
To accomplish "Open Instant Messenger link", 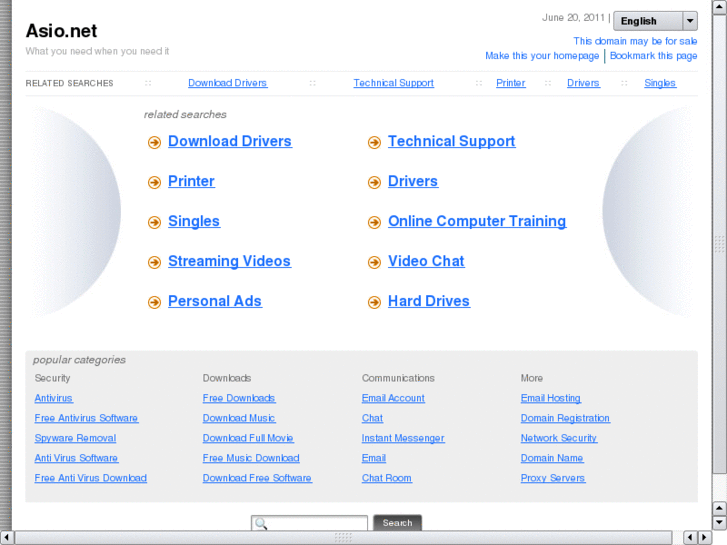I will pos(403,438).
